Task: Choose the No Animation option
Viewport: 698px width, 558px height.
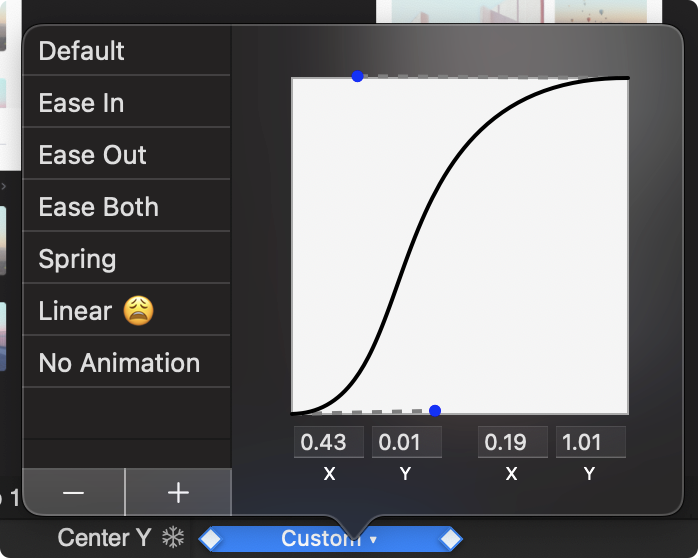Action: pyautogui.click(x=127, y=363)
